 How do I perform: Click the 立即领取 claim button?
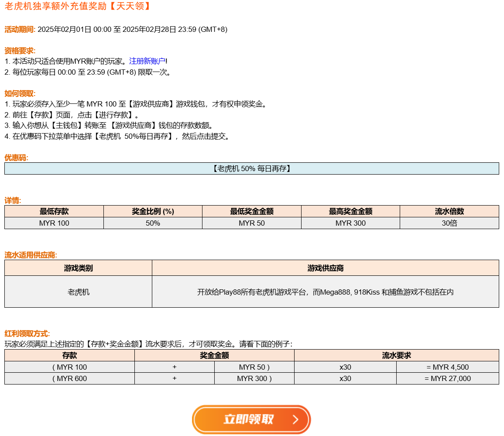pos(249,419)
